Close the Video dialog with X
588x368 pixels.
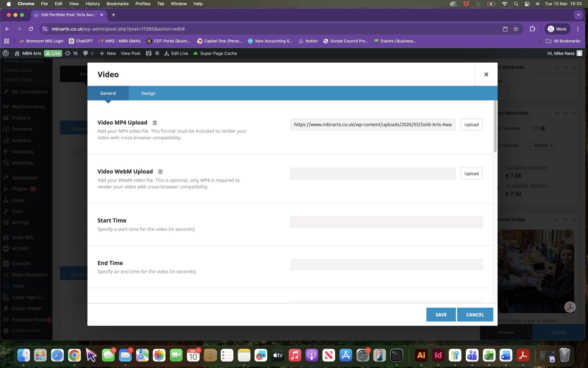(486, 74)
